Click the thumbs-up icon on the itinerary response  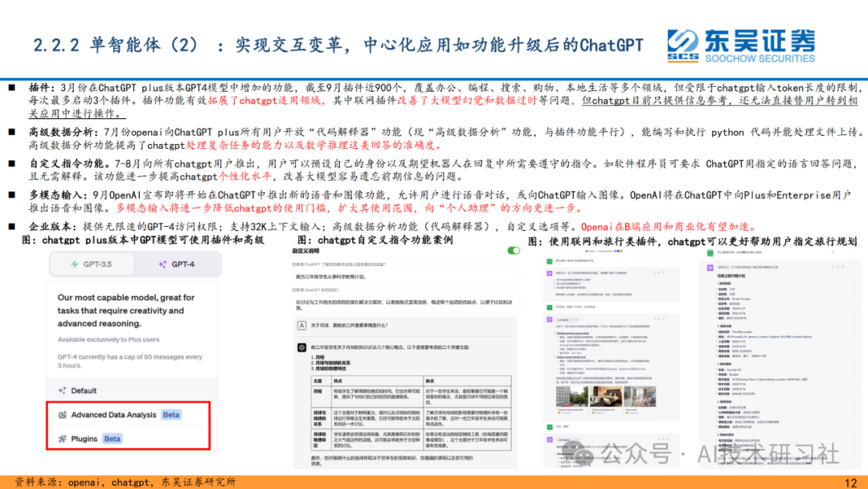click(838, 266)
